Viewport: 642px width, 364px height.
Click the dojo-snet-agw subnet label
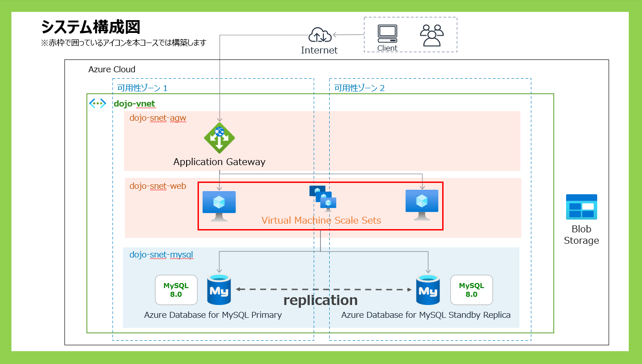coord(158,118)
